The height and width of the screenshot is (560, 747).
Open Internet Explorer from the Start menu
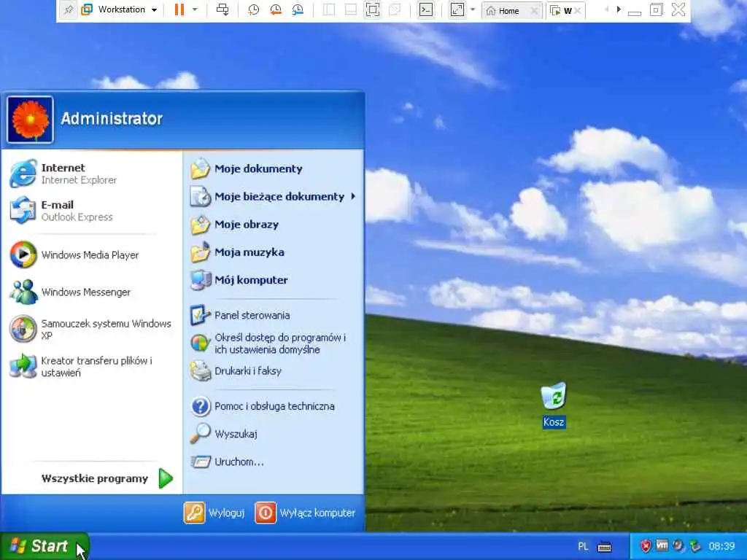tap(92, 174)
